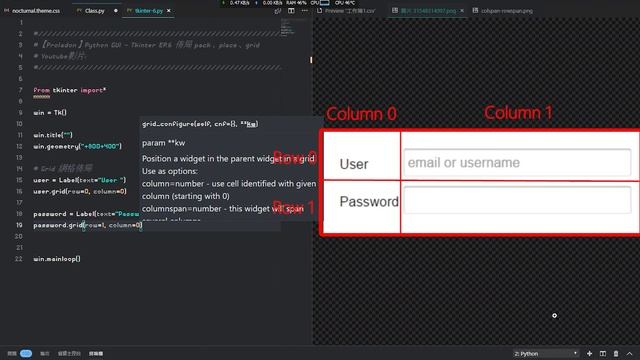Click the split editor right icon
Screen dimensions: 640x360
point(291,11)
